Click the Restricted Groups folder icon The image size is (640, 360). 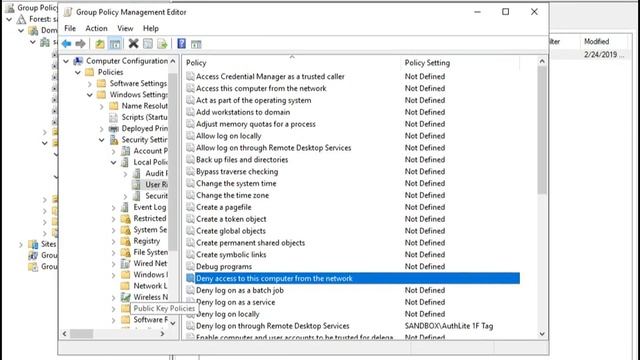pyautogui.click(x=126, y=218)
